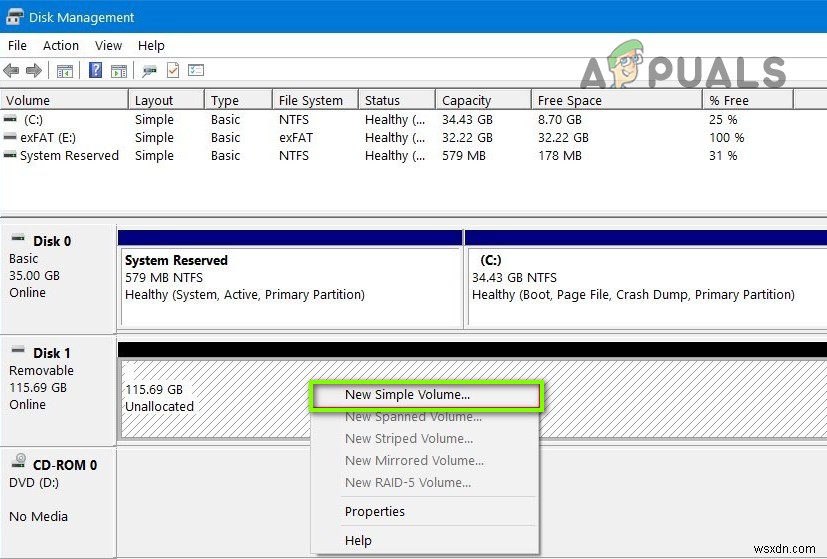Screen dimensions: 827x559
Task: Click the connector plug toolbar icon
Action: click(149, 71)
